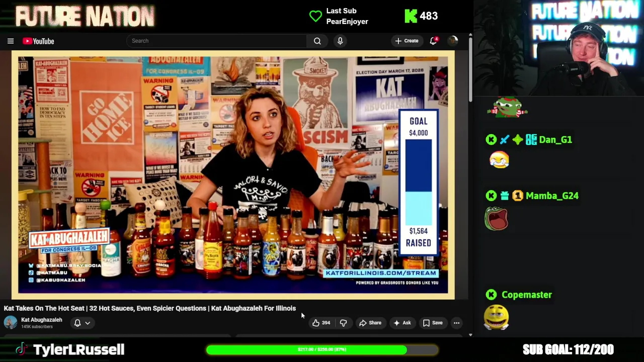
Task: Open the Create button
Action: [x=407, y=41]
